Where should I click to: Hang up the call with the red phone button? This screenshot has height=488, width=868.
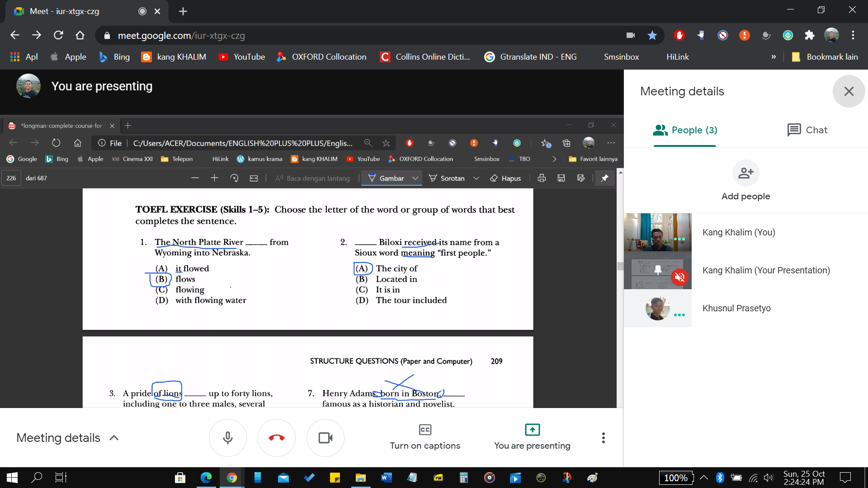point(276,438)
